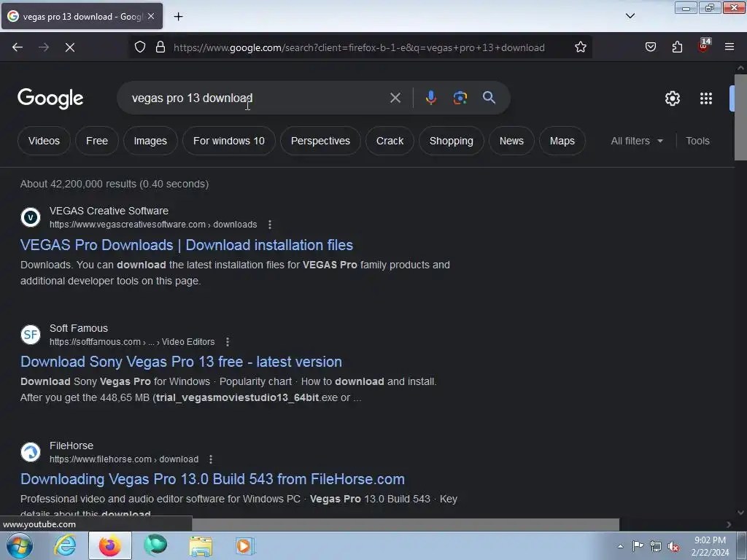The height and width of the screenshot is (560, 747).
Task: Switch to Perspectives results
Action: point(320,141)
